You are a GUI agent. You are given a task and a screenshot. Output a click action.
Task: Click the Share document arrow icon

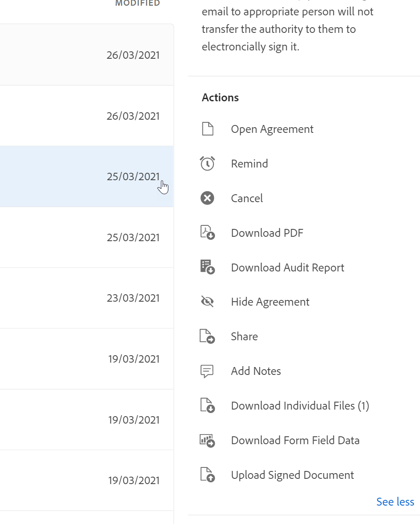pyautogui.click(x=207, y=336)
